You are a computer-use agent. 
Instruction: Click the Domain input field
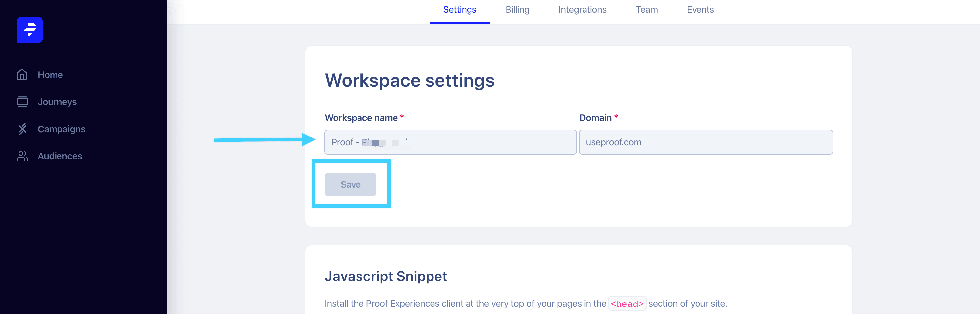[x=706, y=142]
